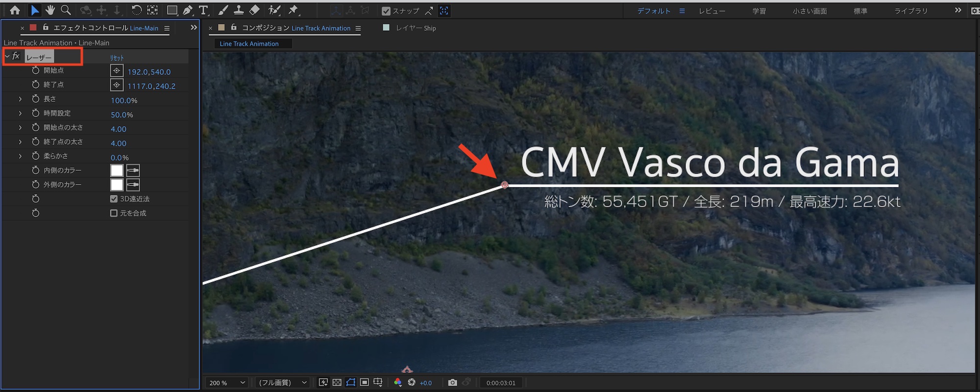This screenshot has width=980, height=392.
Task: Show more workspaces with the double chevron
Action: pos(958,10)
